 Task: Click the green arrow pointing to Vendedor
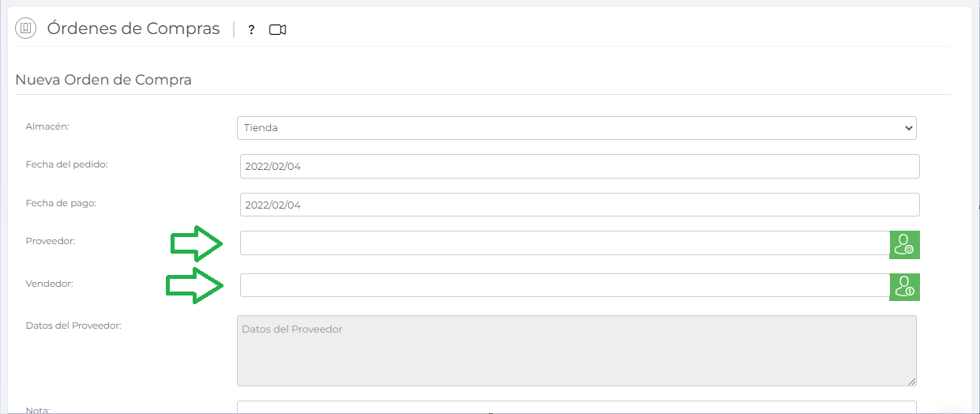[x=192, y=285]
